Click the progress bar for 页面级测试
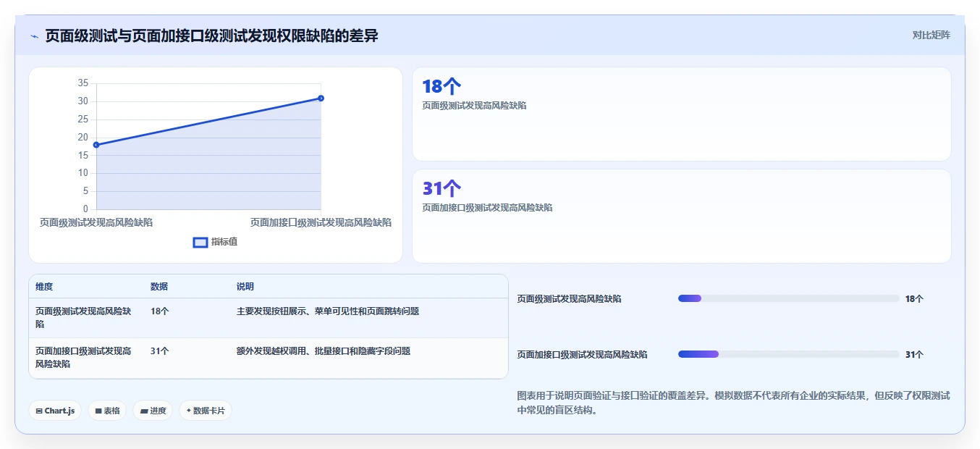The width and height of the screenshot is (980, 449). click(x=788, y=298)
